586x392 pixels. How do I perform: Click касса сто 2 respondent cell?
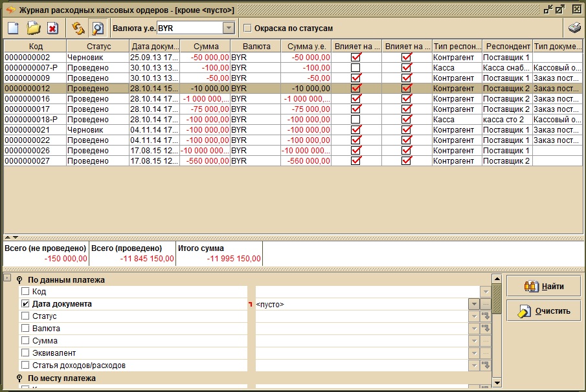pyautogui.click(x=507, y=120)
